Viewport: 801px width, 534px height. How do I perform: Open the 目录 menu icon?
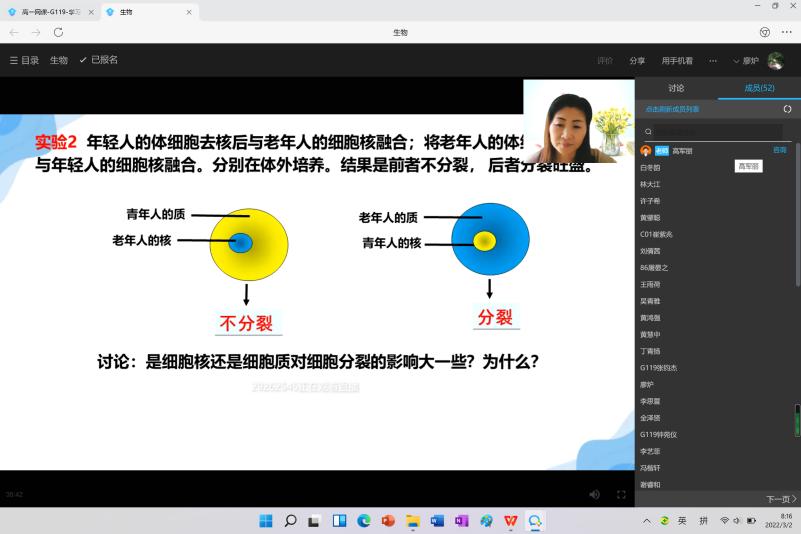[x=14, y=60]
